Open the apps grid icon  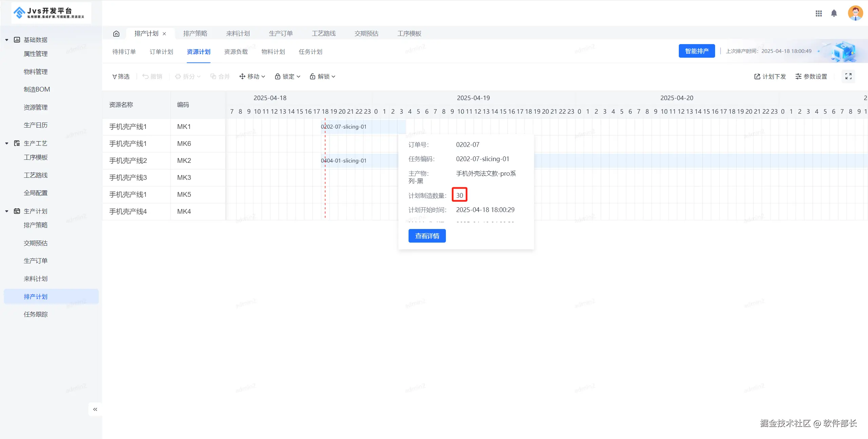(818, 14)
